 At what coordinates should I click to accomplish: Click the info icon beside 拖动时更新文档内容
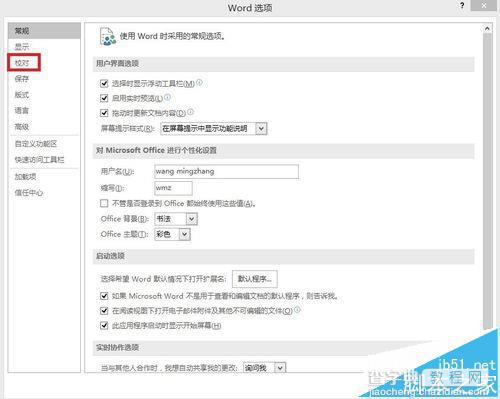(x=190, y=112)
